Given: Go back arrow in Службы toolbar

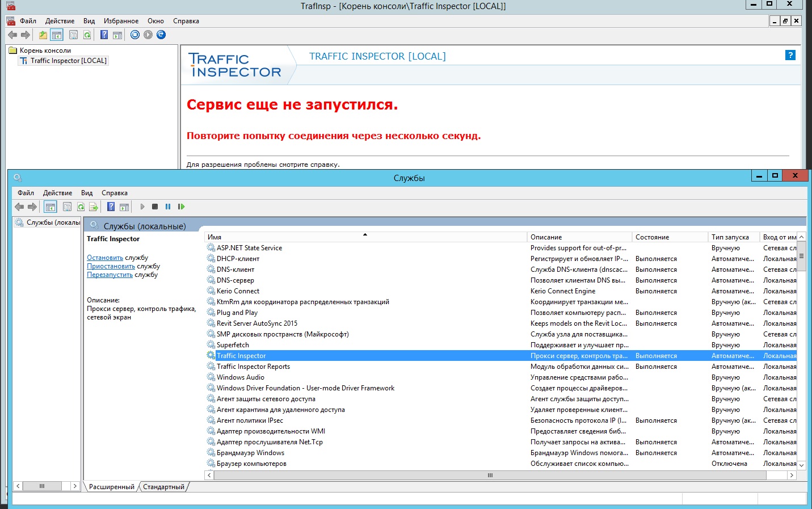Looking at the screenshot, I should point(19,207).
